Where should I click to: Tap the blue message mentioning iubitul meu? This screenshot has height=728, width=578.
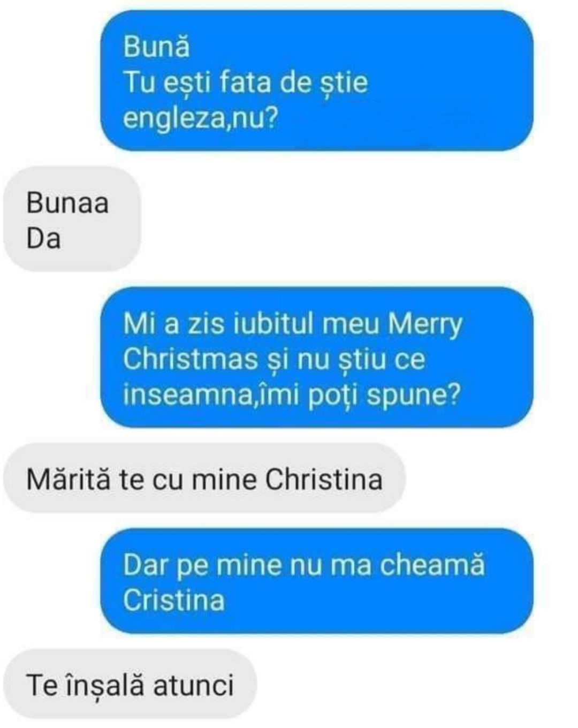[317, 357]
